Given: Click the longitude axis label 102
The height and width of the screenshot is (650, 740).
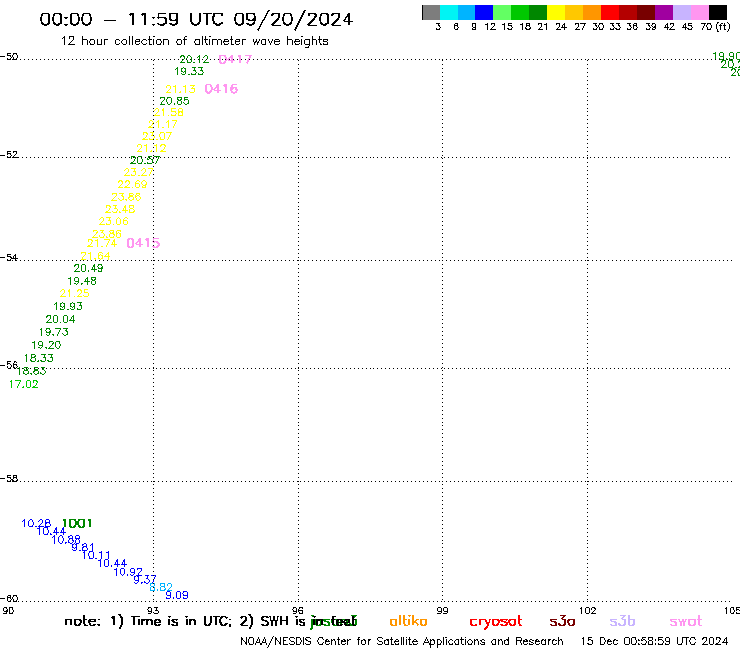Looking at the screenshot, I should click(588, 610).
